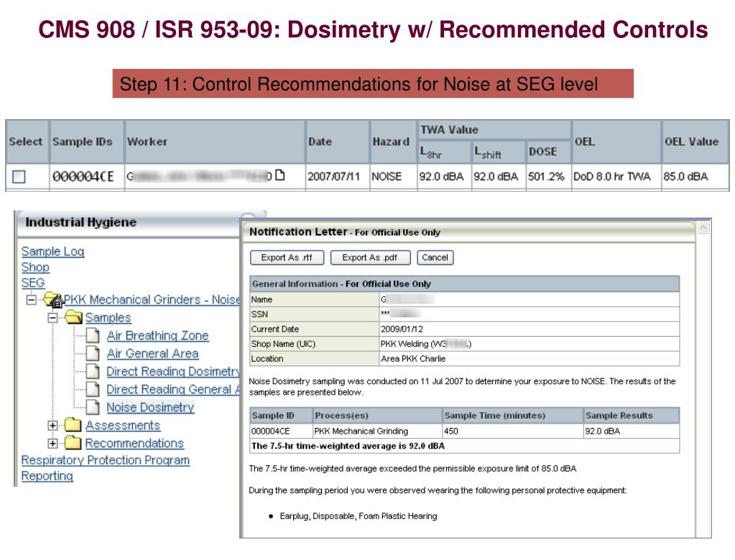Click the Air General Area page icon

click(x=93, y=353)
